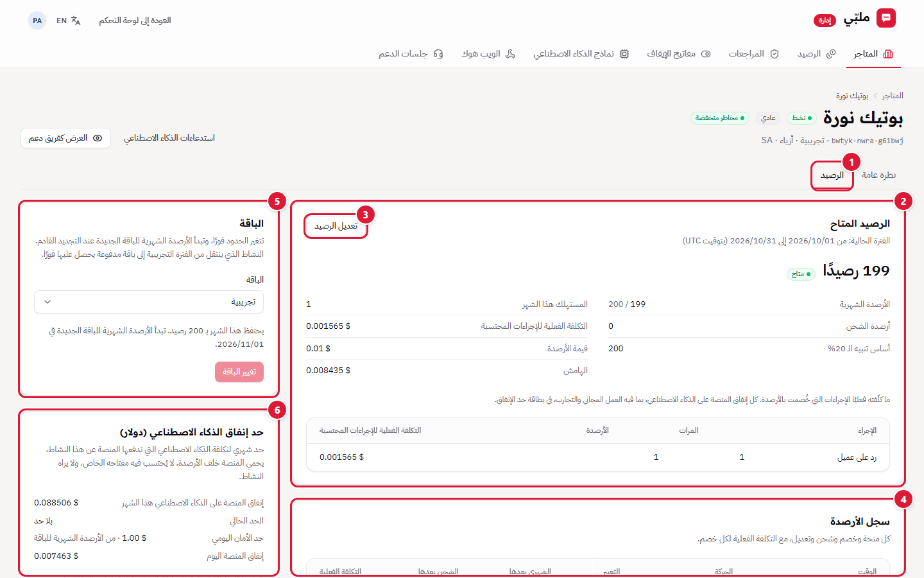Screen dimensions: 924x578
Task: Click العودة إلى لوحة التحكم link
Action: coord(135,21)
